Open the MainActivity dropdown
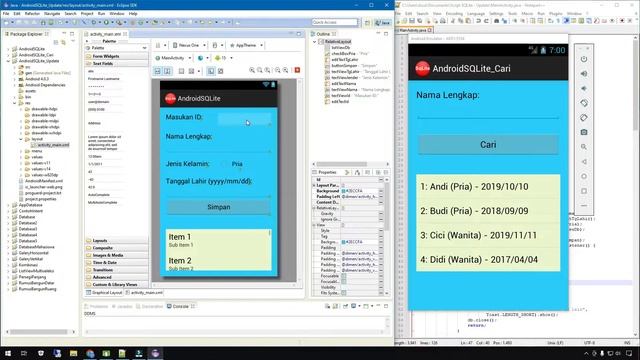The width and height of the screenshot is (640, 360). (x=173, y=58)
